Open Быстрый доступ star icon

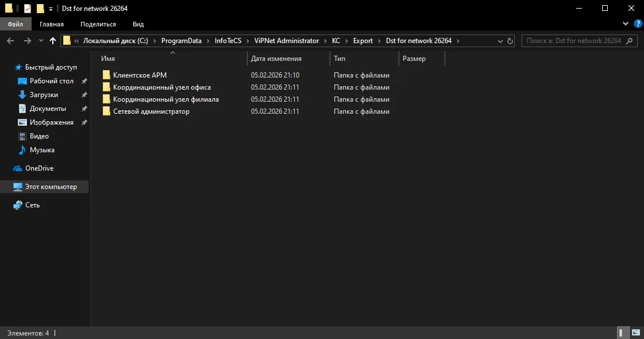click(x=18, y=67)
